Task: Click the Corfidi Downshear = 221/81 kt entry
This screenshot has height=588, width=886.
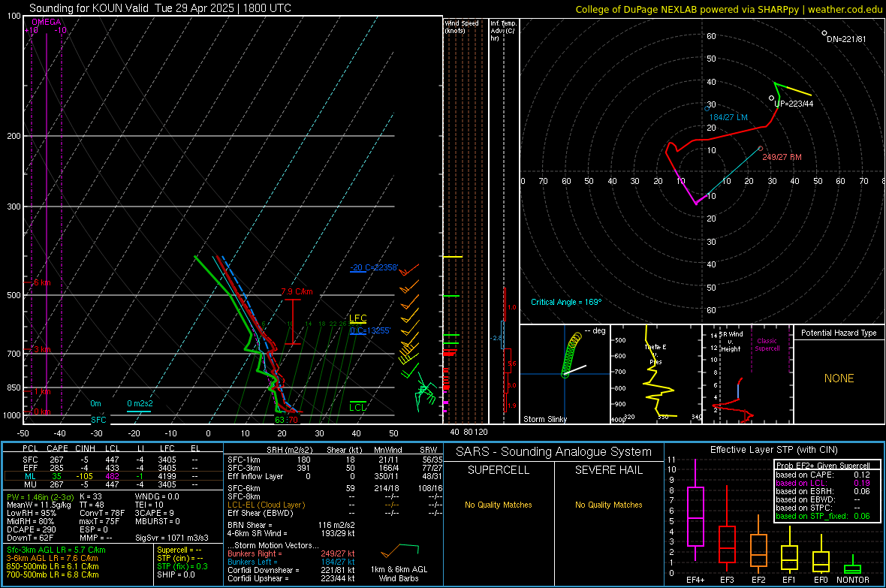Action: (291, 570)
